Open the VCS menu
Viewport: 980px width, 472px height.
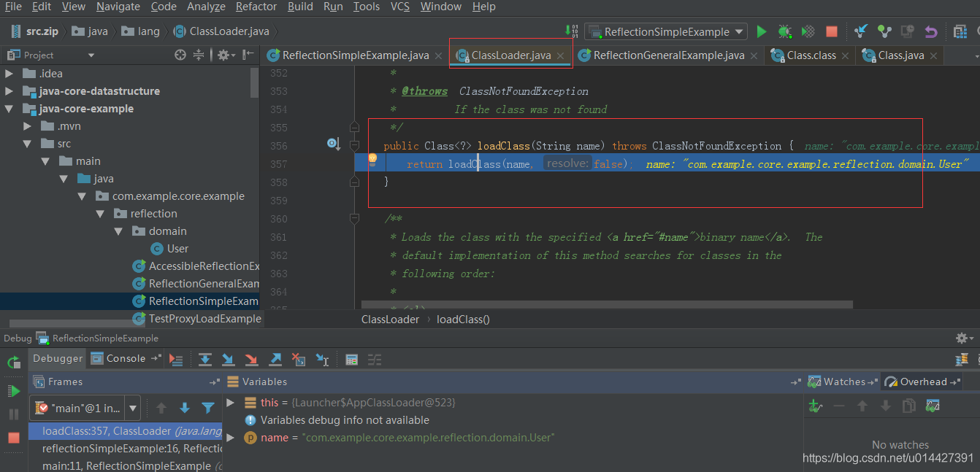(400, 7)
